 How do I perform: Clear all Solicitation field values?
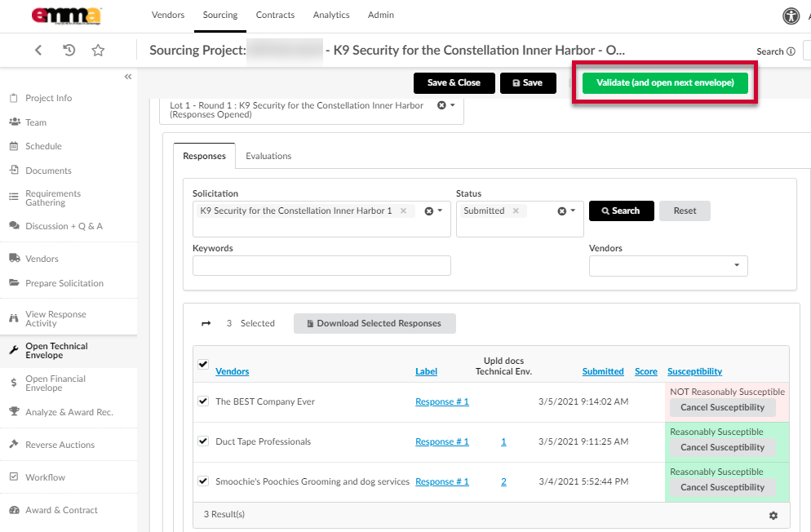click(429, 211)
